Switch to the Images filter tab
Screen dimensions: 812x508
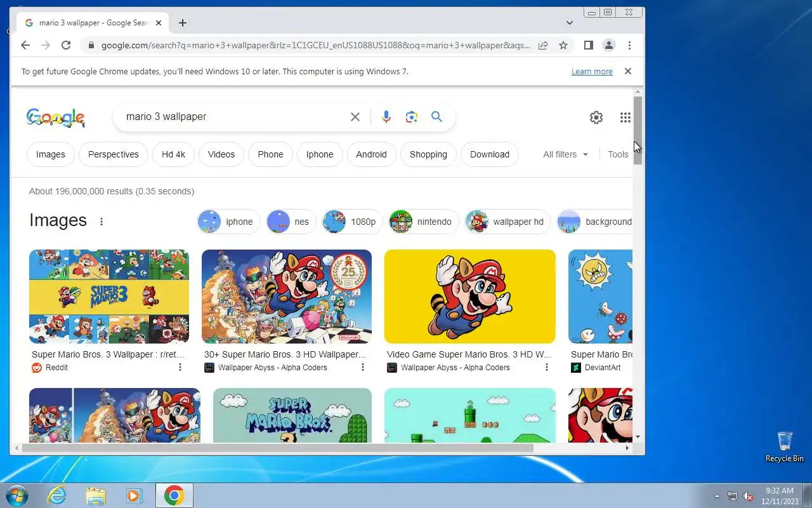click(x=51, y=154)
